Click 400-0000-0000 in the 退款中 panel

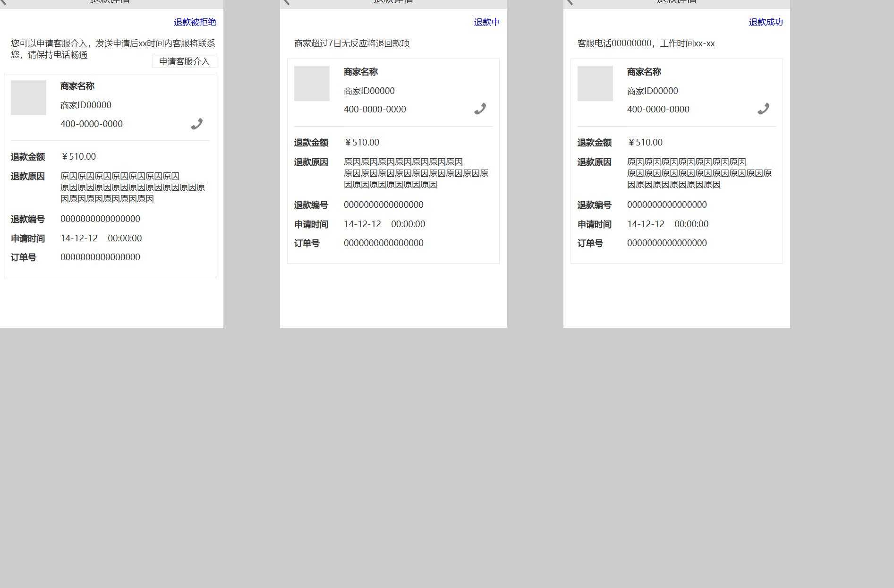(x=375, y=110)
